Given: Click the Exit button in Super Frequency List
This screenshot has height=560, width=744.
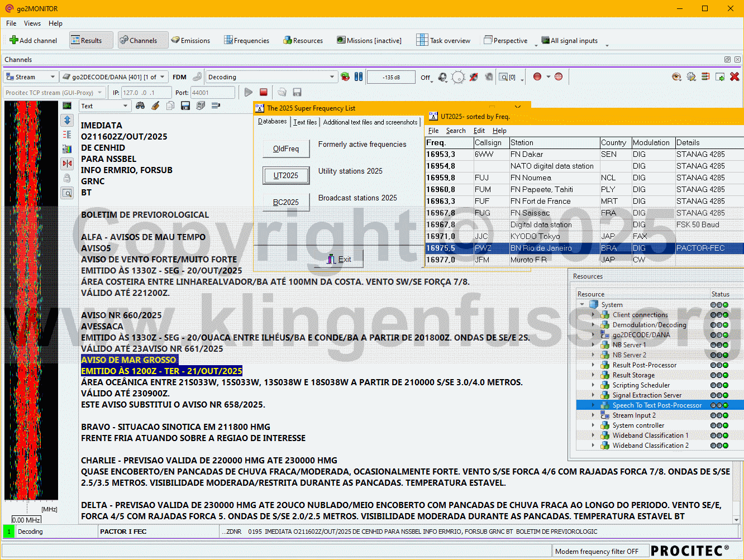Looking at the screenshot, I should [339, 259].
